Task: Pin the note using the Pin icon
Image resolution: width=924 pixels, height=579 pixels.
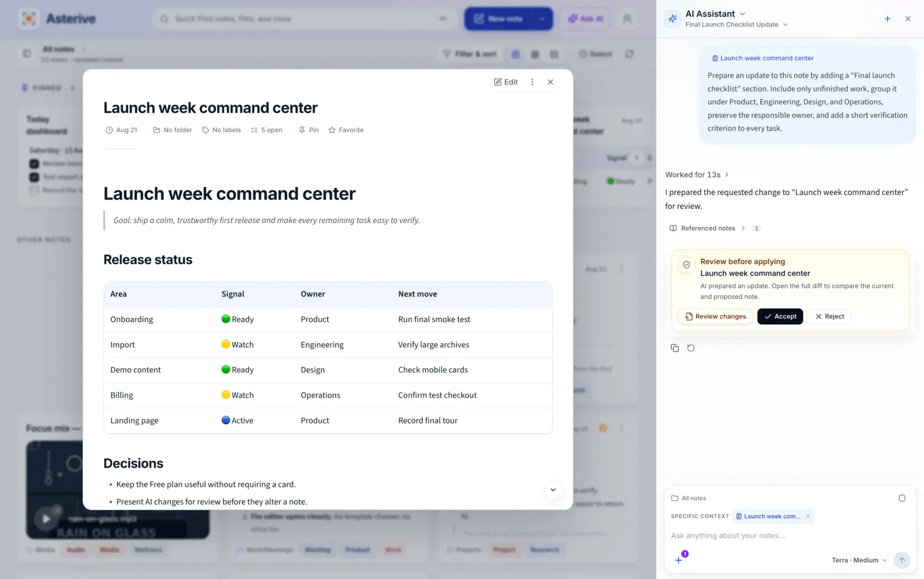Action: (309, 130)
